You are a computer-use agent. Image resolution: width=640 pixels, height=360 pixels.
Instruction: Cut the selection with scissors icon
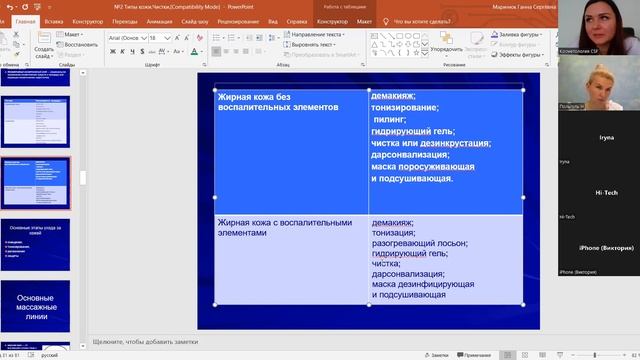point(16,34)
